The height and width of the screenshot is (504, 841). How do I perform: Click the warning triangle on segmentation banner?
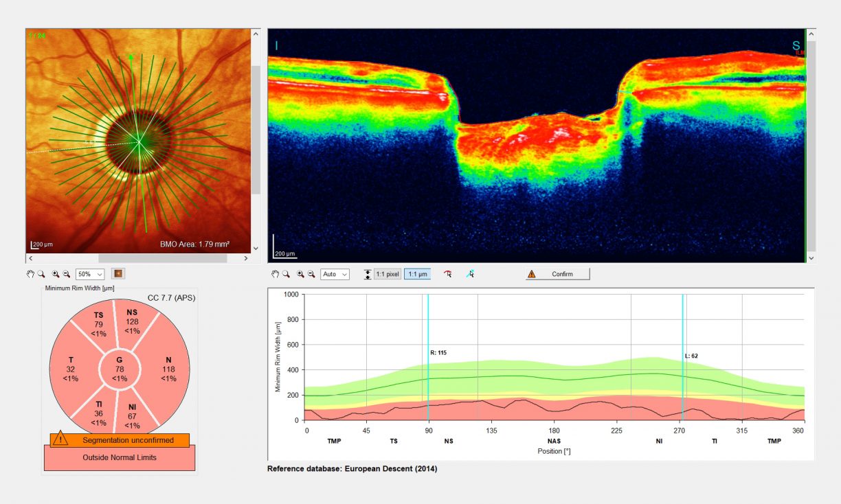(x=61, y=437)
